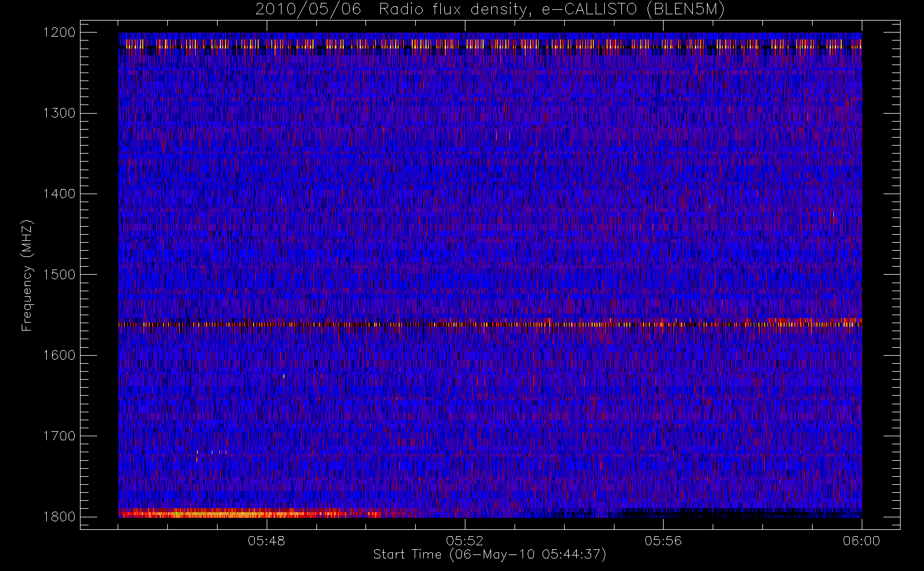The height and width of the screenshot is (571, 924).
Task: Click the 1200 frequency tick label
Action: pyautogui.click(x=59, y=33)
